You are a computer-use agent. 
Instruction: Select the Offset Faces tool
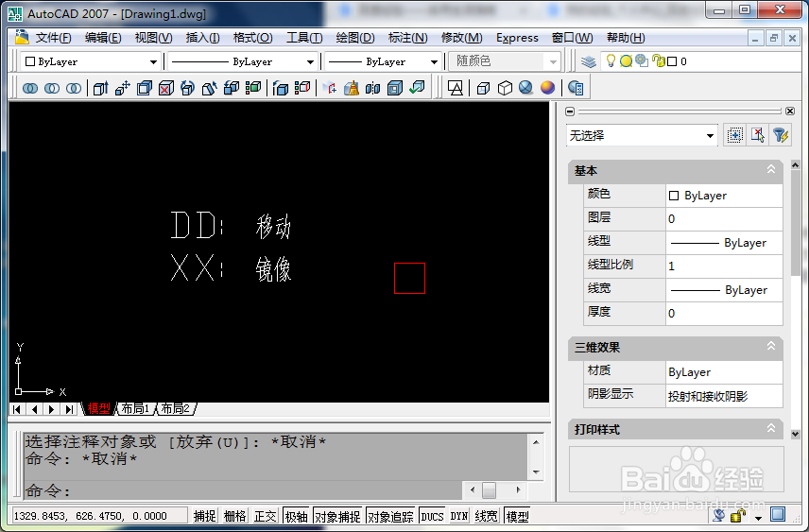145,88
